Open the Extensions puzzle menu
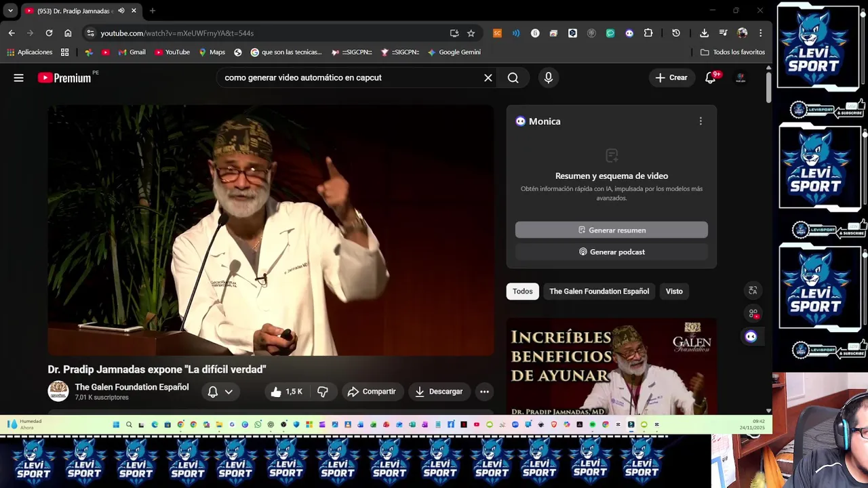868x488 pixels. (648, 33)
